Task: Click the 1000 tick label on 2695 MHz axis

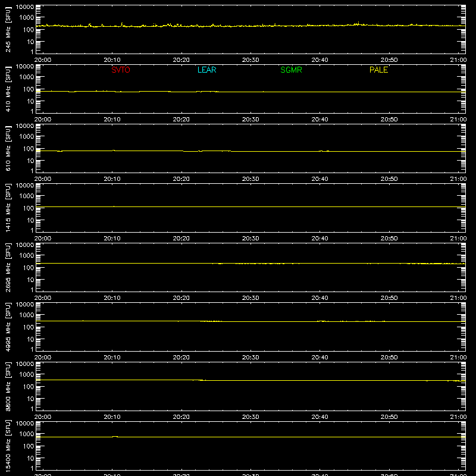Action: (27, 256)
